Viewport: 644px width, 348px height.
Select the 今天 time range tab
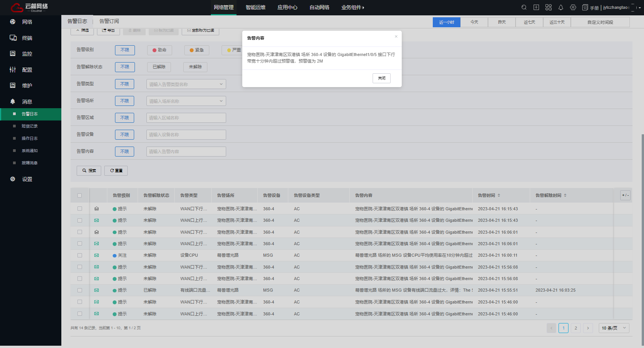click(474, 22)
